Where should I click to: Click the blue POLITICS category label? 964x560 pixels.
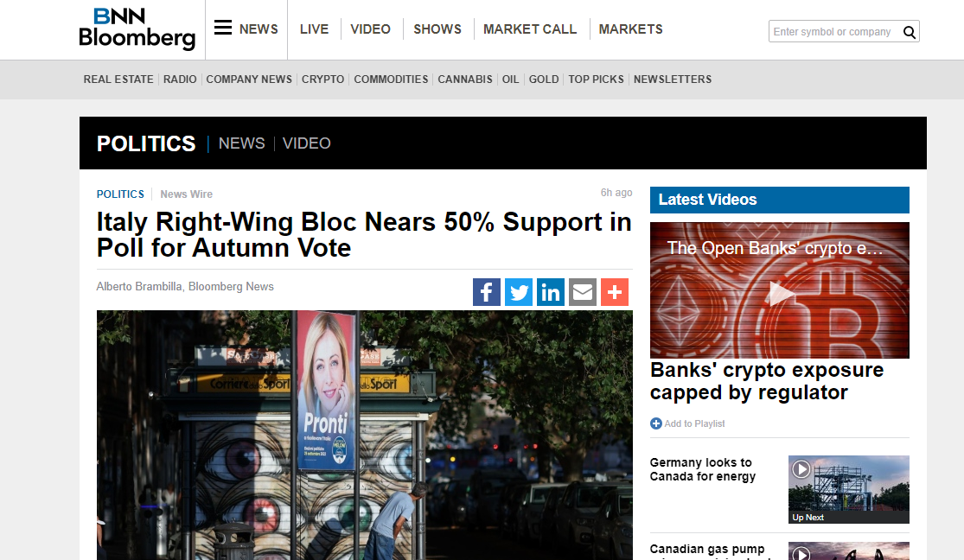pos(120,194)
